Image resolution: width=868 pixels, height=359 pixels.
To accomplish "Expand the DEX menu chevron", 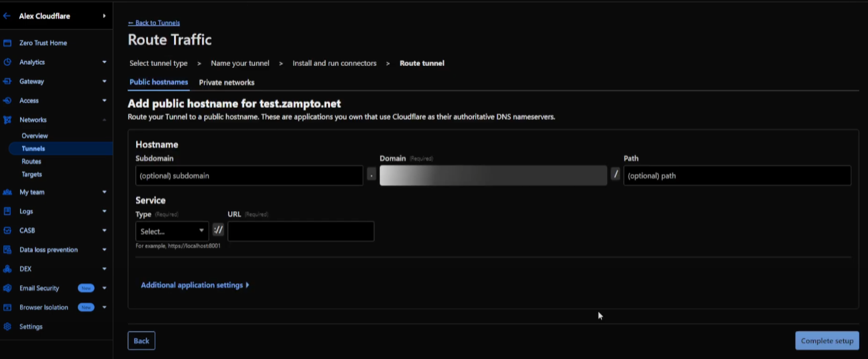I will (x=104, y=269).
